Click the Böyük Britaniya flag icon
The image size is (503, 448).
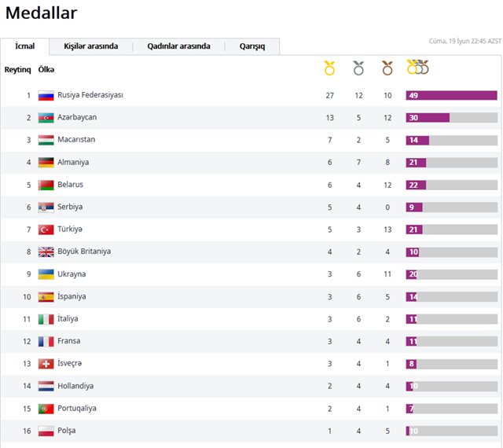click(x=46, y=252)
